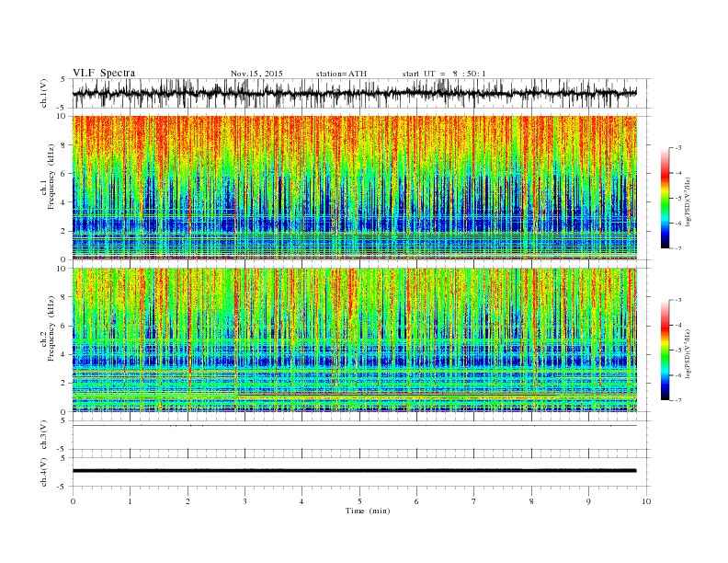The width and height of the screenshot is (728, 563).
Task: Click the ch.2 color bar log(PSD) label
Action: [688, 353]
